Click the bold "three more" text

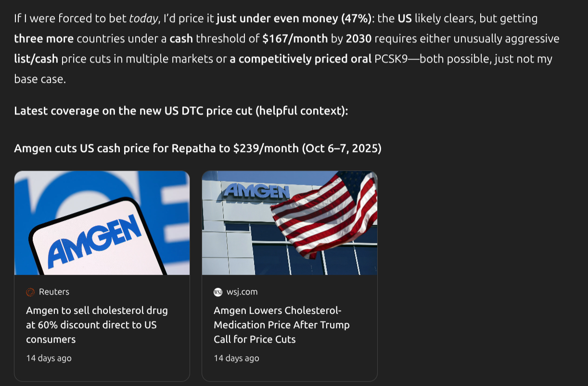click(x=44, y=39)
